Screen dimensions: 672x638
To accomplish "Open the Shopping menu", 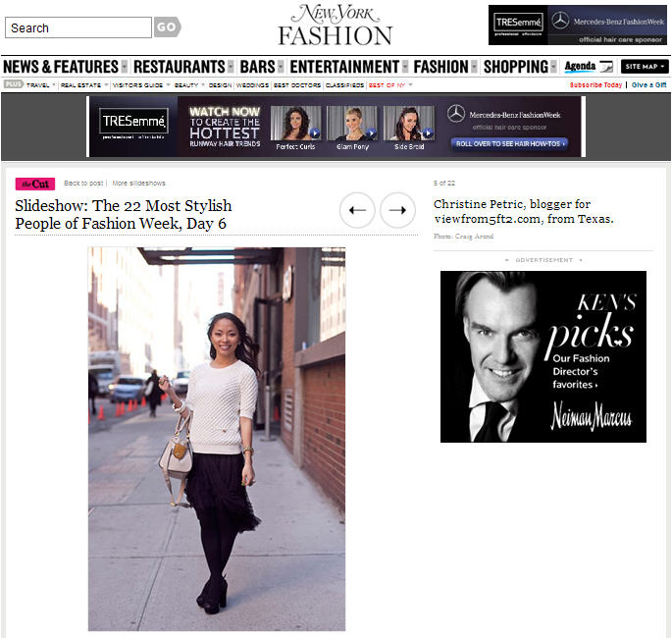I will (x=516, y=67).
